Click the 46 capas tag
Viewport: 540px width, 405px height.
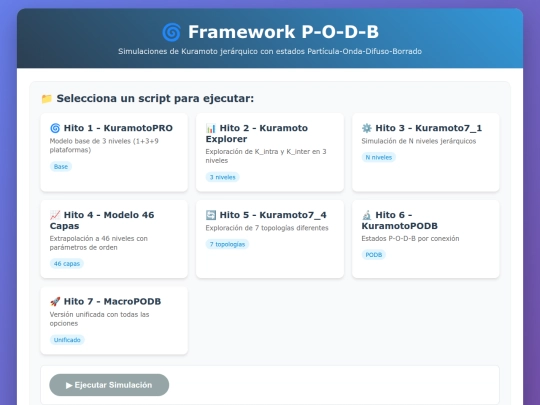(66, 264)
